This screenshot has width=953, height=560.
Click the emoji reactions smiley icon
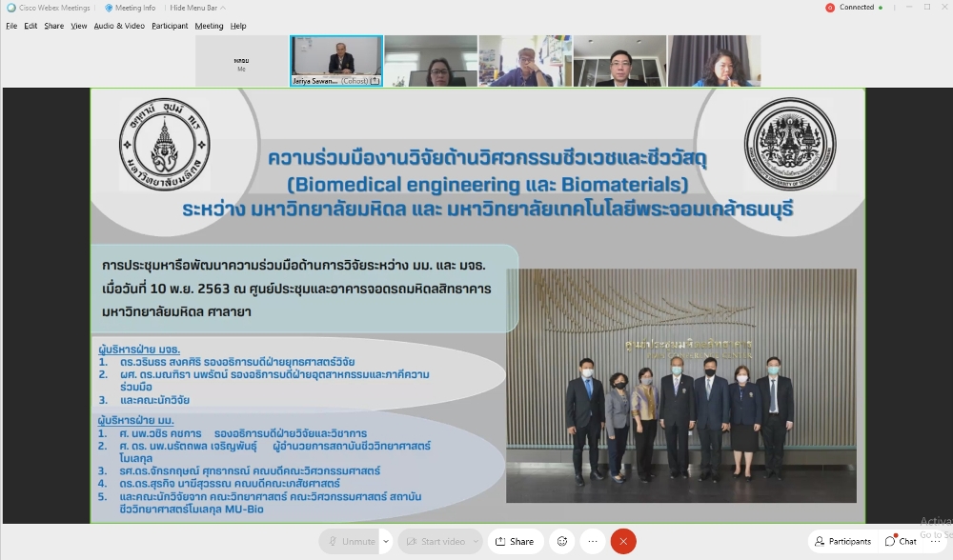coord(562,541)
